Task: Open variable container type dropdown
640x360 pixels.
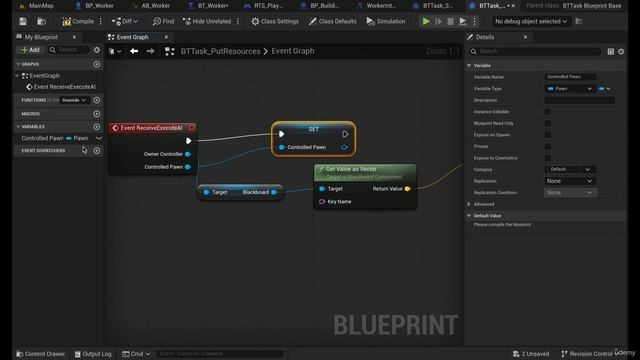Action: pyautogui.click(x=605, y=89)
